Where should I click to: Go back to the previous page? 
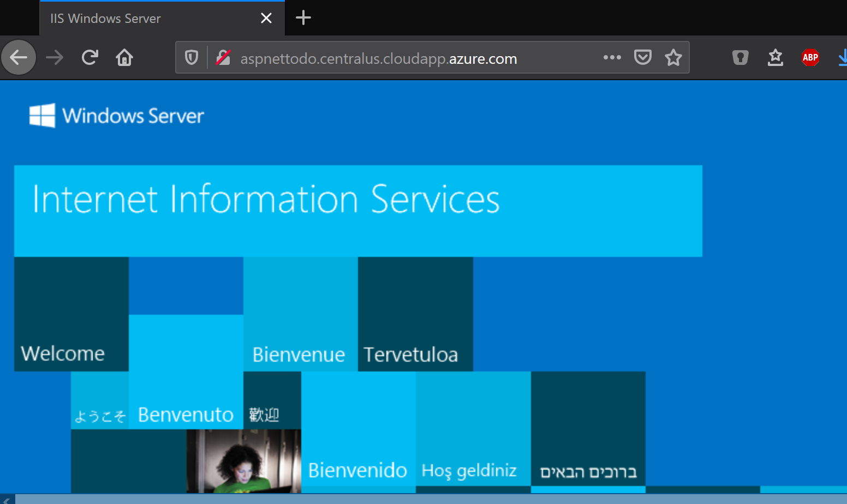(x=19, y=57)
